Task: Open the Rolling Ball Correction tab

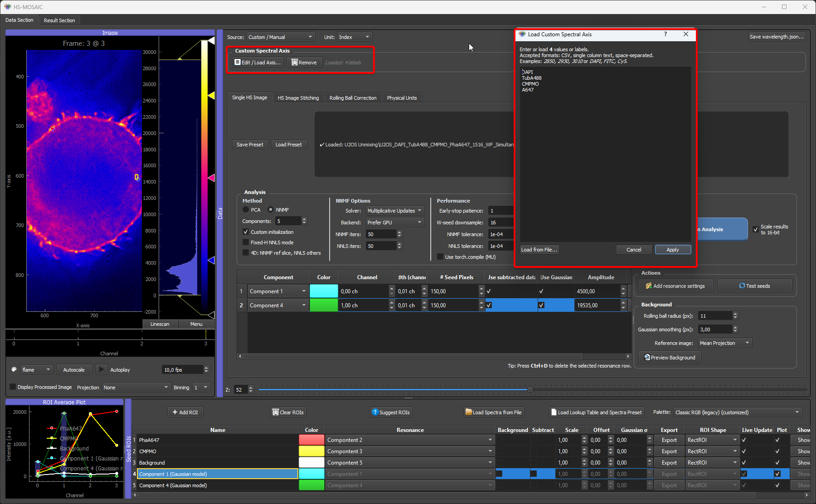Action: [x=353, y=98]
